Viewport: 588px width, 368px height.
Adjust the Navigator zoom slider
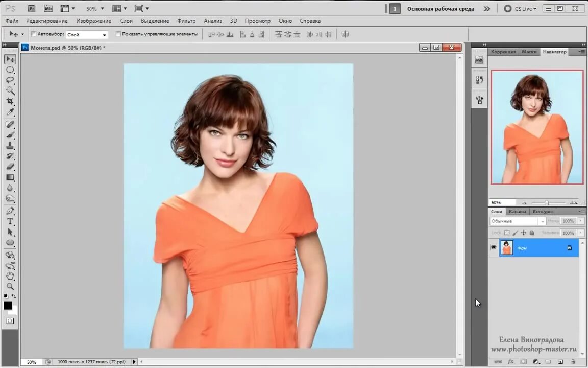pos(547,203)
